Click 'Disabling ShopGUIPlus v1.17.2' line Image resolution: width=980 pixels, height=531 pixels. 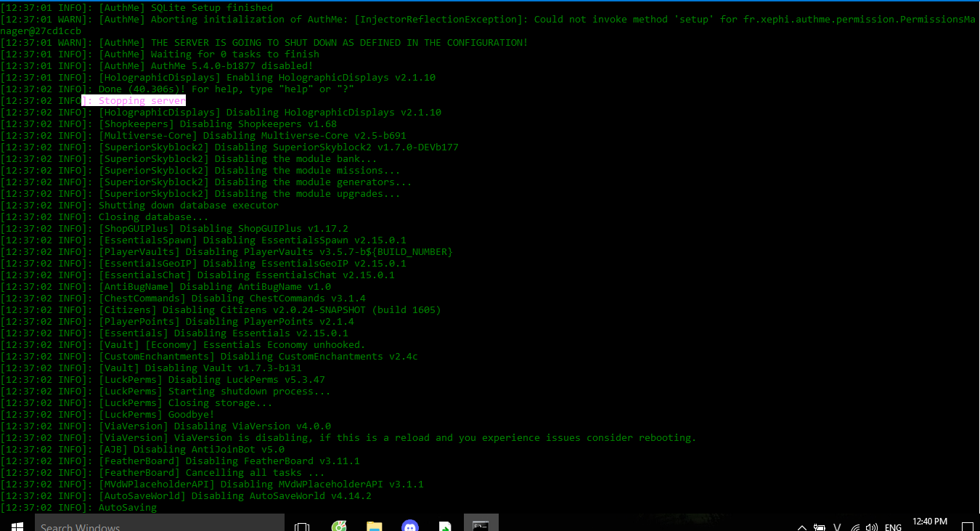pos(173,229)
